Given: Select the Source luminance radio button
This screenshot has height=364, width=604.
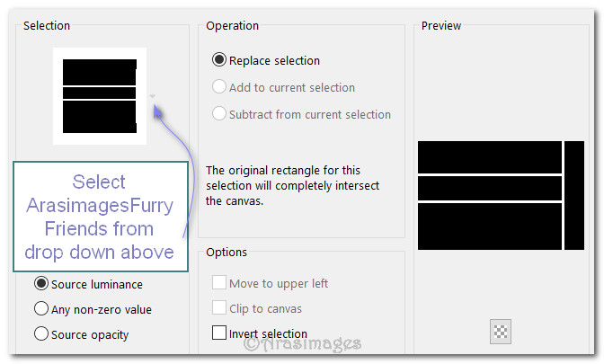Looking at the screenshot, I should tap(41, 283).
